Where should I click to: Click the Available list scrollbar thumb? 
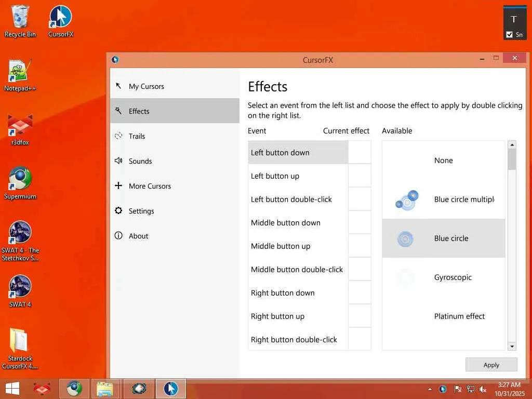tap(512, 159)
